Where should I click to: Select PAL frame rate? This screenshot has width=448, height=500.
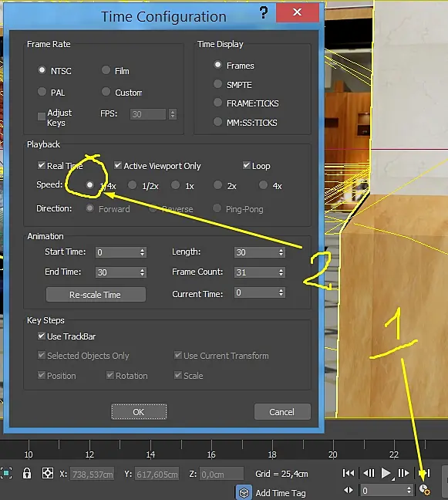(42, 92)
